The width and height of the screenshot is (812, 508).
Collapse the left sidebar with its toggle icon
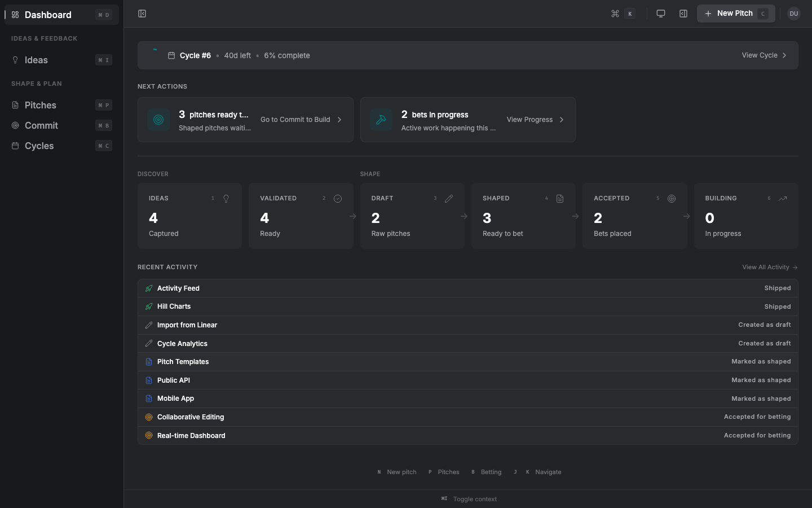[x=142, y=13]
